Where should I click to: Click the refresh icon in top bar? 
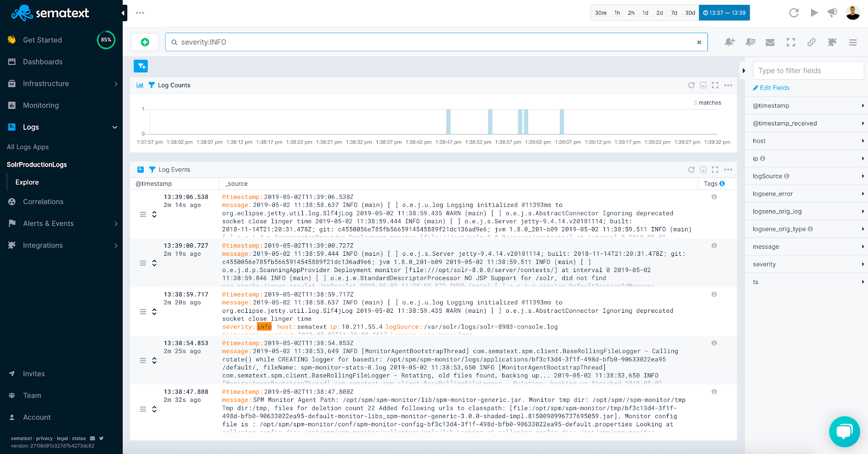(794, 13)
